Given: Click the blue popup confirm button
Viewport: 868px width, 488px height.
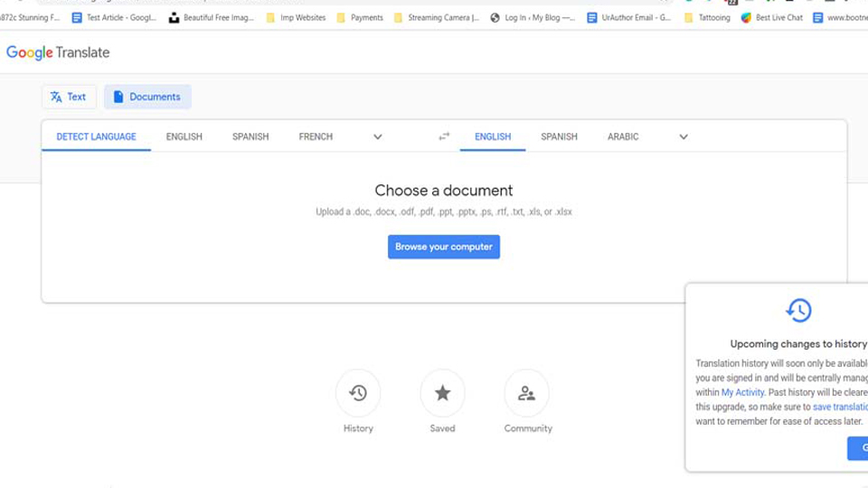Looking at the screenshot, I should click(x=857, y=448).
